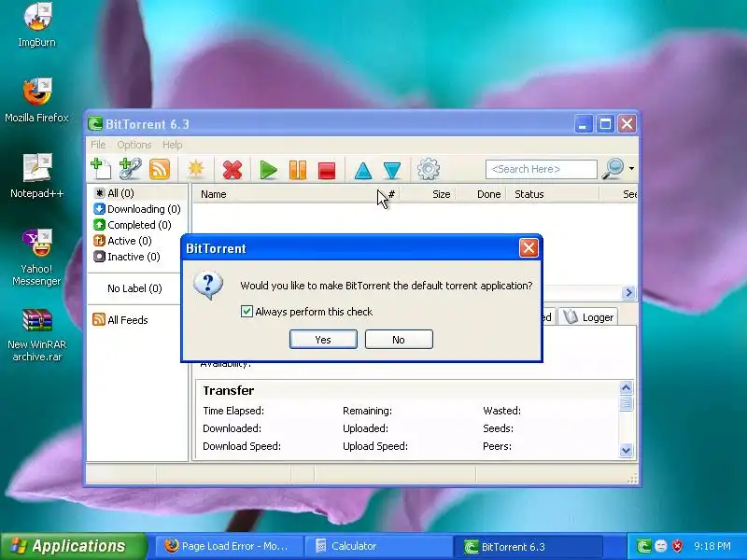Select All Feeds in the sidebar

tap(120, 320)
